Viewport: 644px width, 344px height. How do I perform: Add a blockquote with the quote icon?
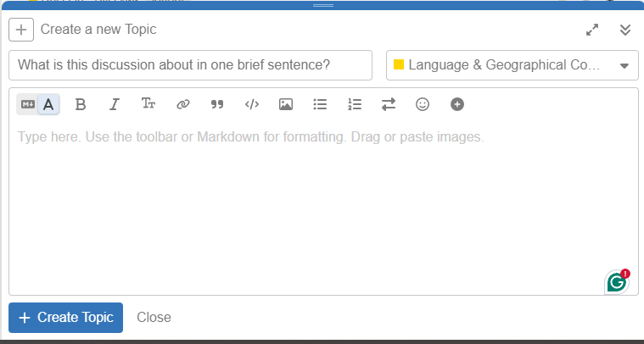click(x=217, y=104)
